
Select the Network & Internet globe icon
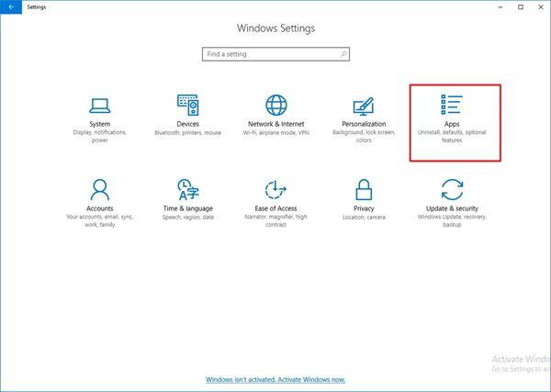coord(275,104)
